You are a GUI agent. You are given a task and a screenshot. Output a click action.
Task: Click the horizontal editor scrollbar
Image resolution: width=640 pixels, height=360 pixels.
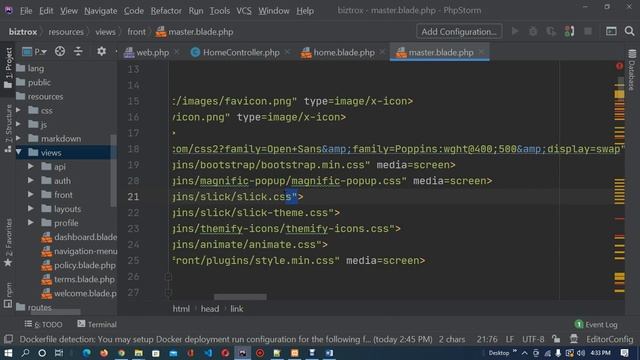point(240,297)
